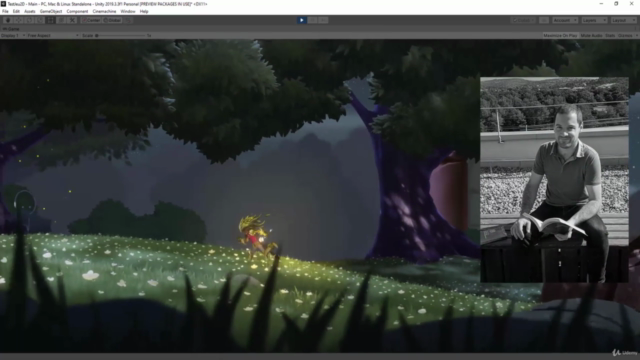
Task: Select the combined Transform tool
Action: tap(61, 20)
